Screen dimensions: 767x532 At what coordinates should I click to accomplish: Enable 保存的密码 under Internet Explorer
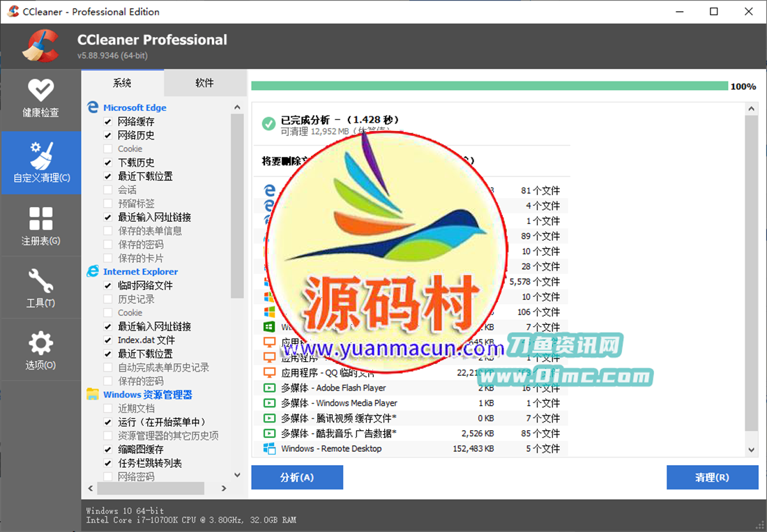(107, 381)
